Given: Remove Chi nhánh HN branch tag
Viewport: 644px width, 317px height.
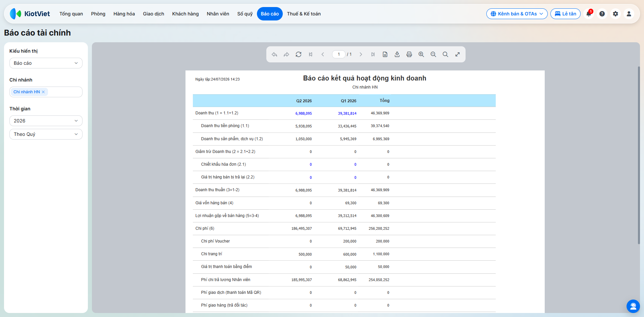Looking at the screenshot, I should click(43, 92).
